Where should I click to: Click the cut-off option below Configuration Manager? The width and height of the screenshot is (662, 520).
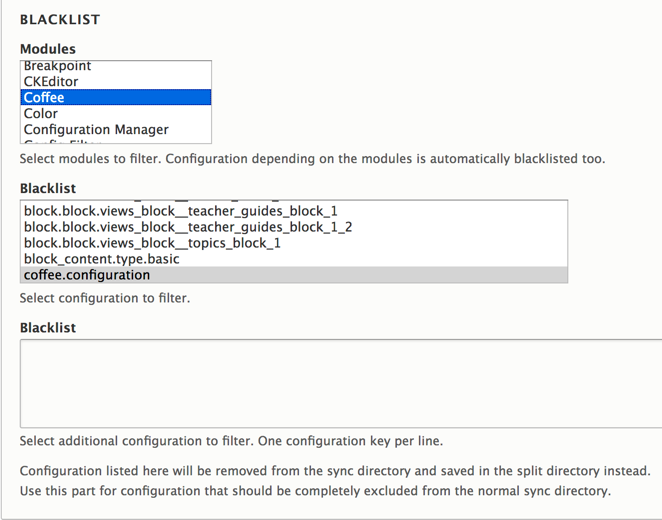60,142
